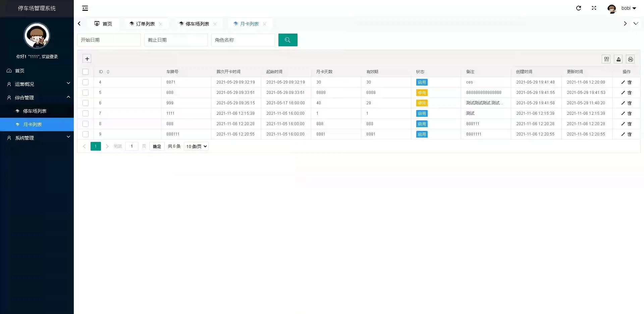The height and width of the screenshot is (314, 644).
Task: Check the box for row ID 7
Action: click(86, 113)
